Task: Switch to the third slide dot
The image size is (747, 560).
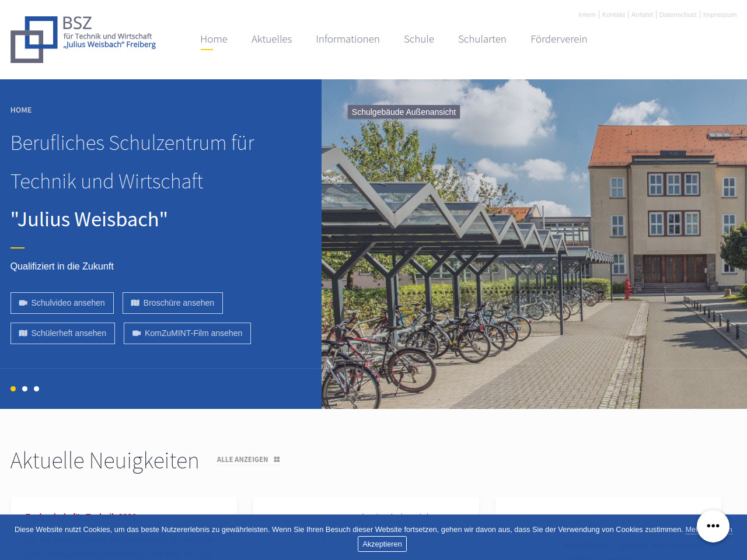Action: (x=36, y=388)
